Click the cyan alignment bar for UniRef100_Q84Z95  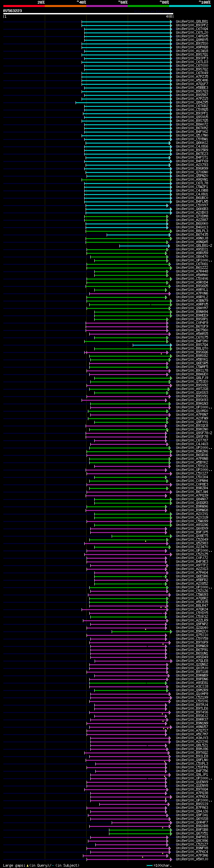click(x=123, y=103)
